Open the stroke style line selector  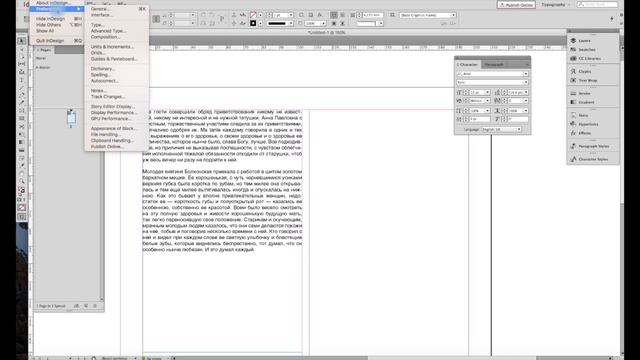pos(280,24)
